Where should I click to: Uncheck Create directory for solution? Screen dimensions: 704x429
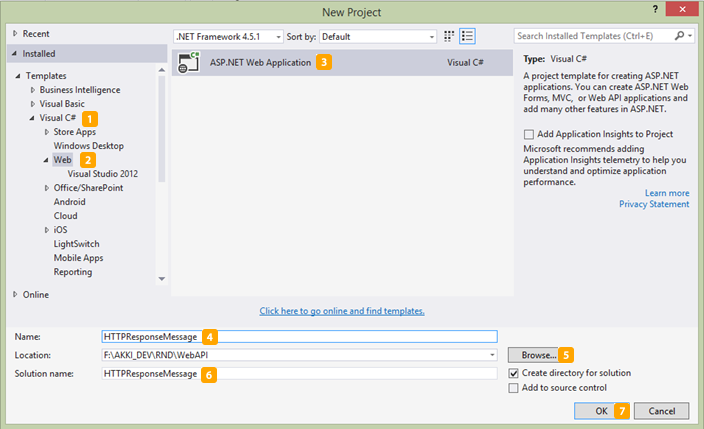(x=514, y=373)
